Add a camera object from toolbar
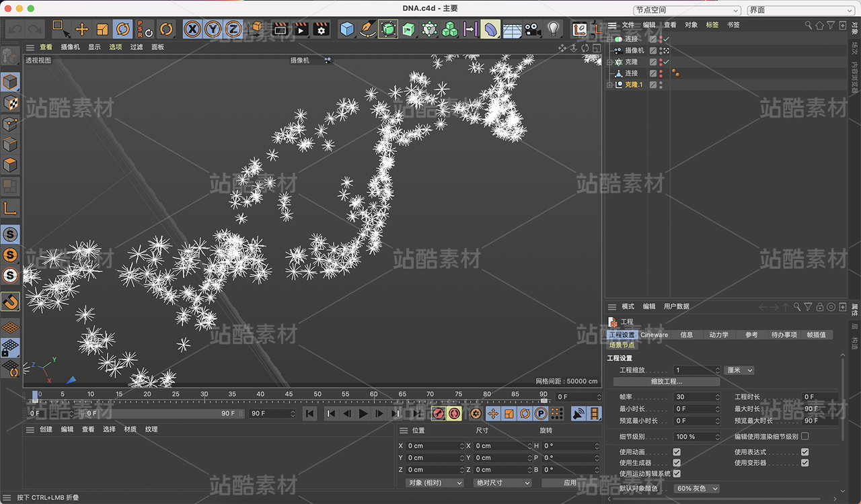The width and height of the screenshot is (861, 504). point(532,29)
